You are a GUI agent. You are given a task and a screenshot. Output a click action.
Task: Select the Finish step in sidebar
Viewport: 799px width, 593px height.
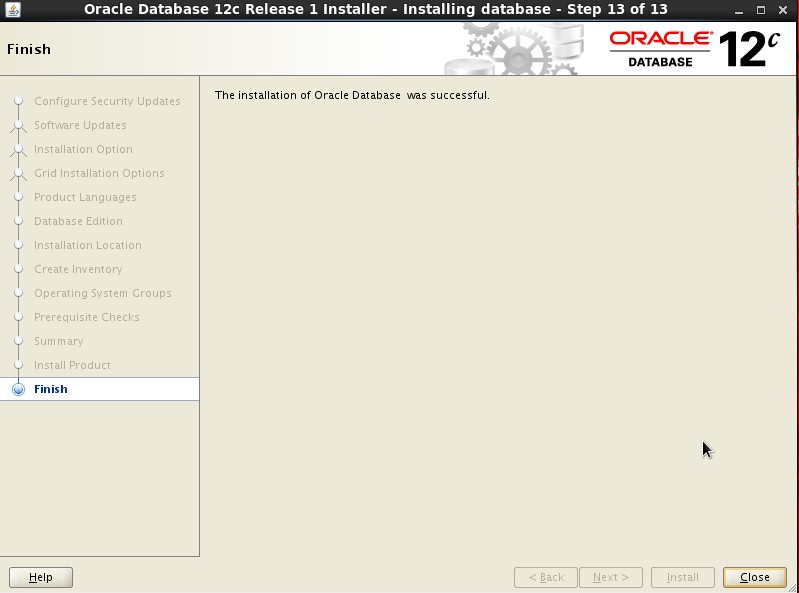(99, 389)
